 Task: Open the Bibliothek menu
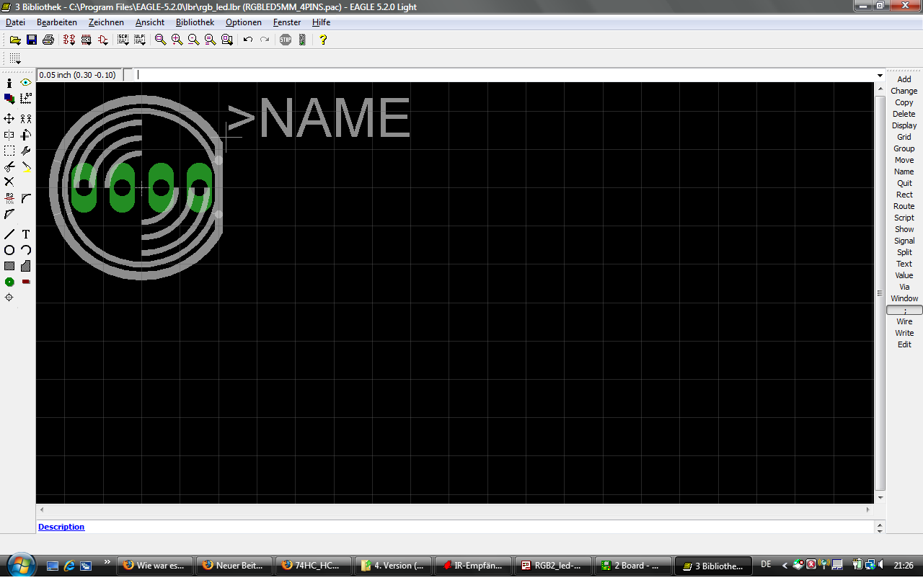[x=195, y=22]
